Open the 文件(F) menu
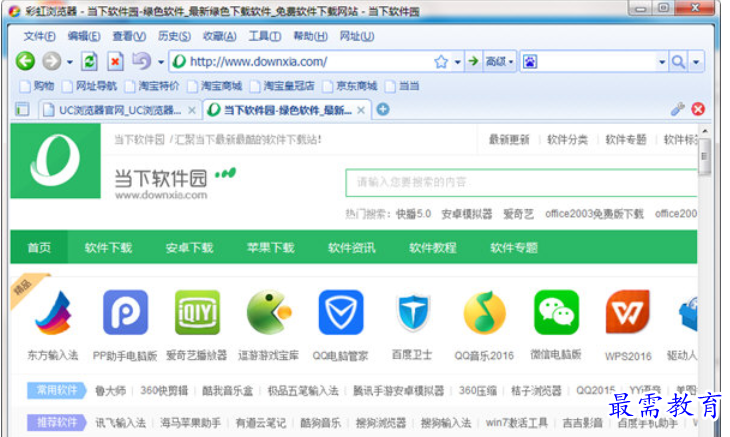The height and width of the screenshot is (437, 730). point(39,36)
